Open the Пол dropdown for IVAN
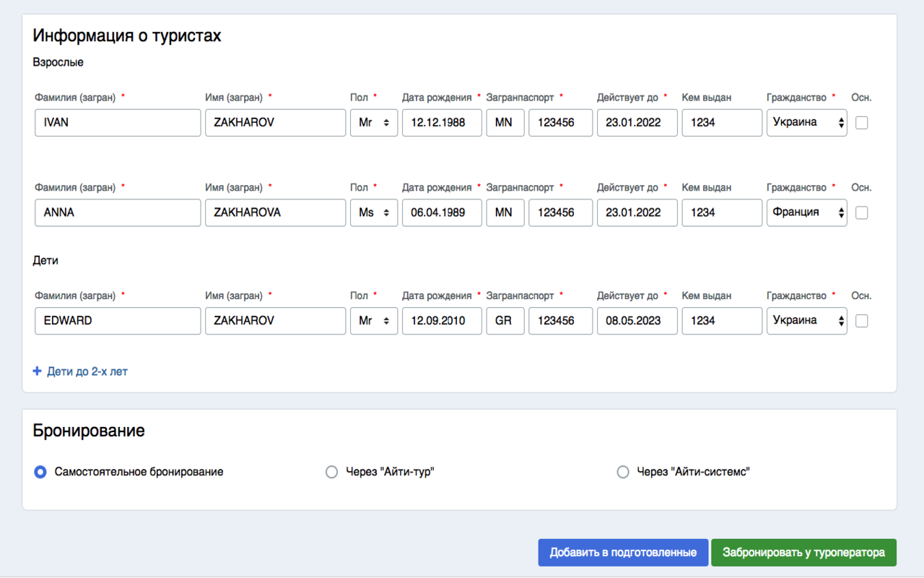Screen dimensions: 924x578 tap(374, 123)
